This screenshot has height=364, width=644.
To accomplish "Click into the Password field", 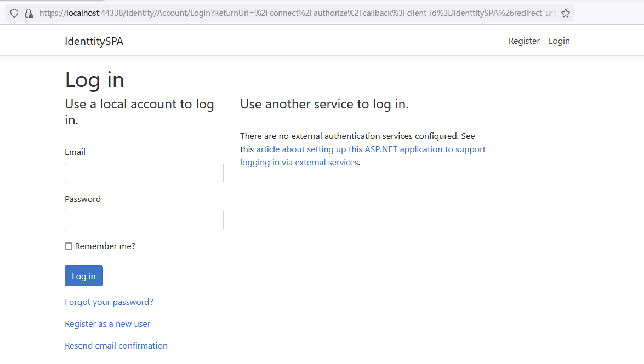I will (x=144, y=220).
